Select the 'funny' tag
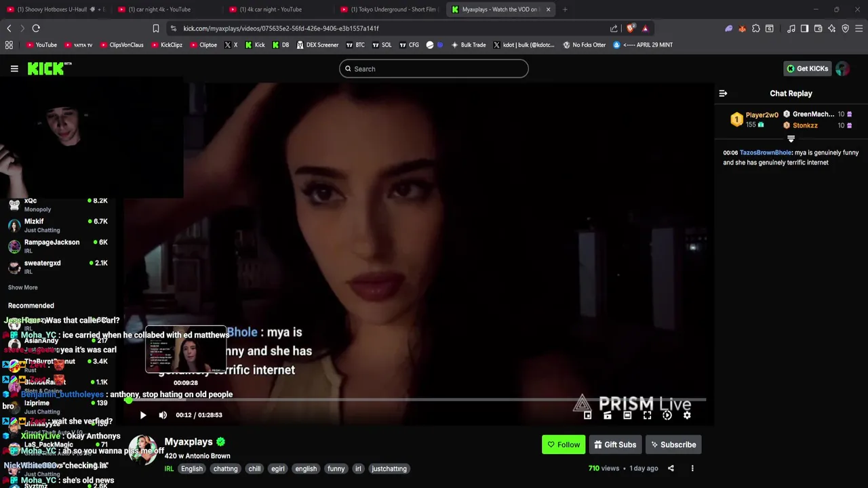 coord(336,468)
